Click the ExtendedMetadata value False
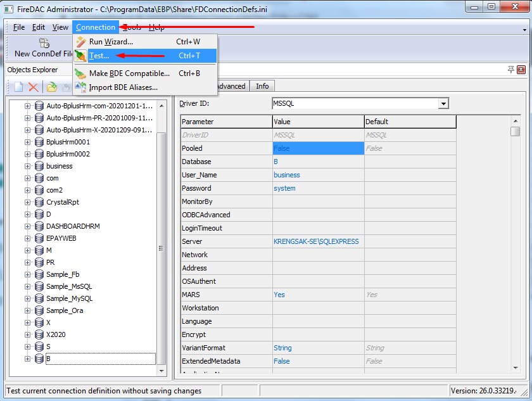 click(318, 361)
